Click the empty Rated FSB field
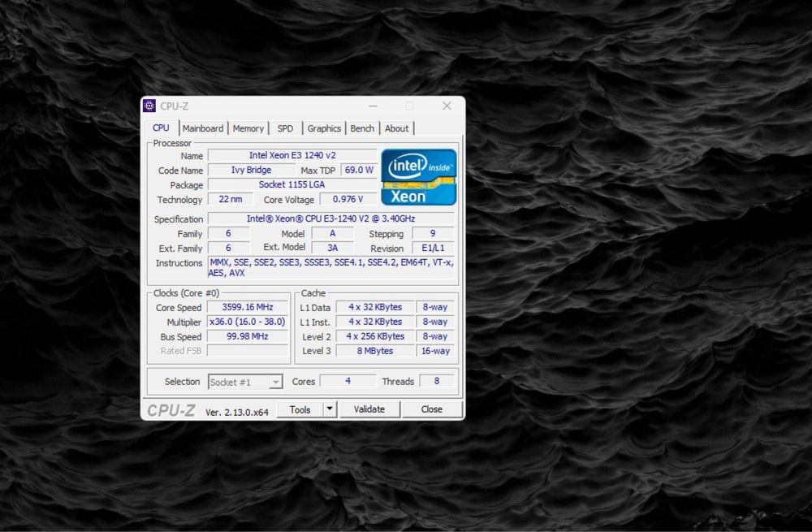The height and width of the screenshot is (532, 812). 248,351
